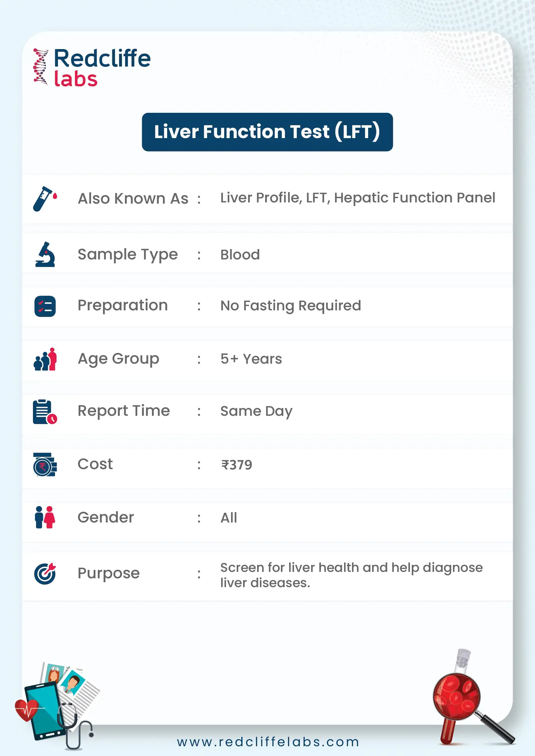This screenshot has width=535, height=756.
Task: Click the phone and stethoscope illustration
Action: click(56, 704)
